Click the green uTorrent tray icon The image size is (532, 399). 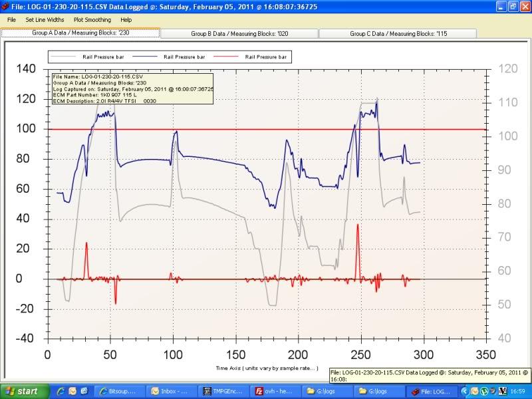pyautogui.click(x=484, y=392)
